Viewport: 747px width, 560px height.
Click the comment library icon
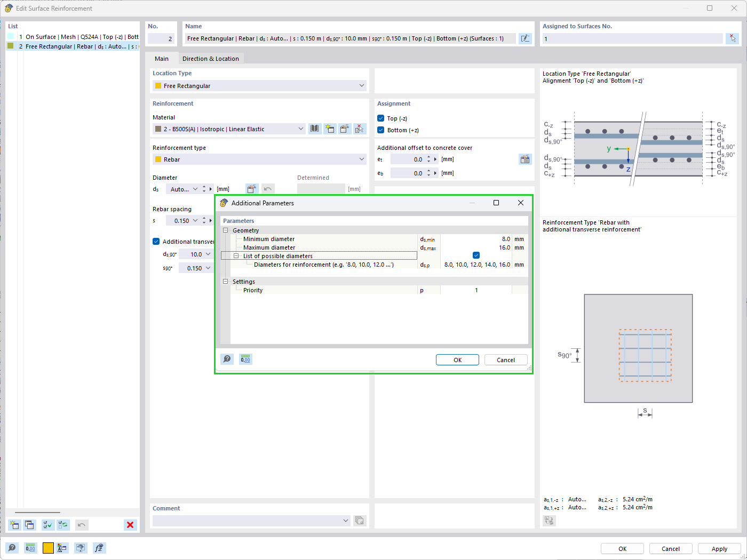tap(360, 521)
